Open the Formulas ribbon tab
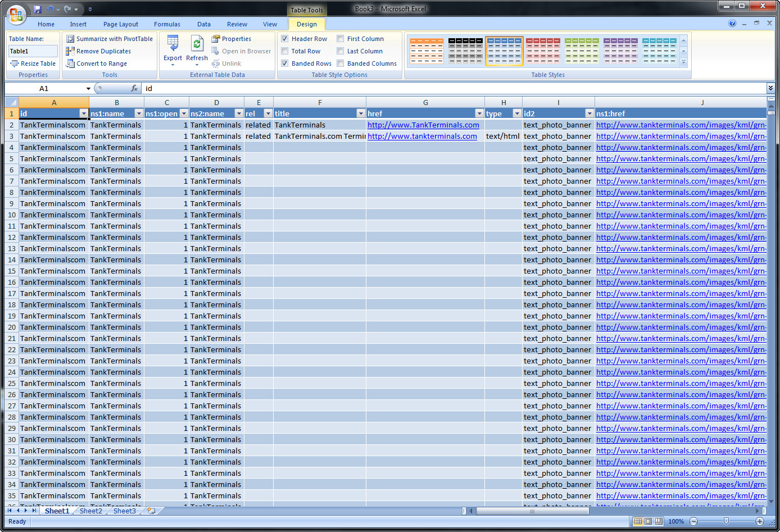 pos(167,24)
